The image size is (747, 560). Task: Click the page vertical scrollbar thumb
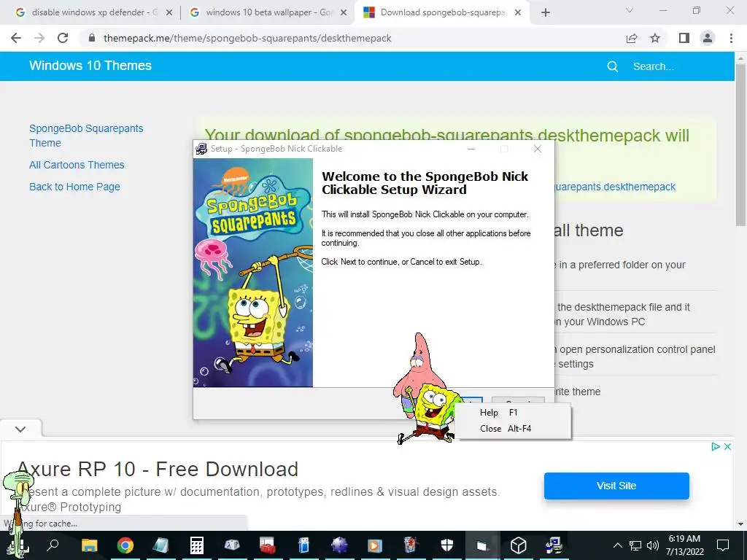pyautogui.click(x=740, y=145)
